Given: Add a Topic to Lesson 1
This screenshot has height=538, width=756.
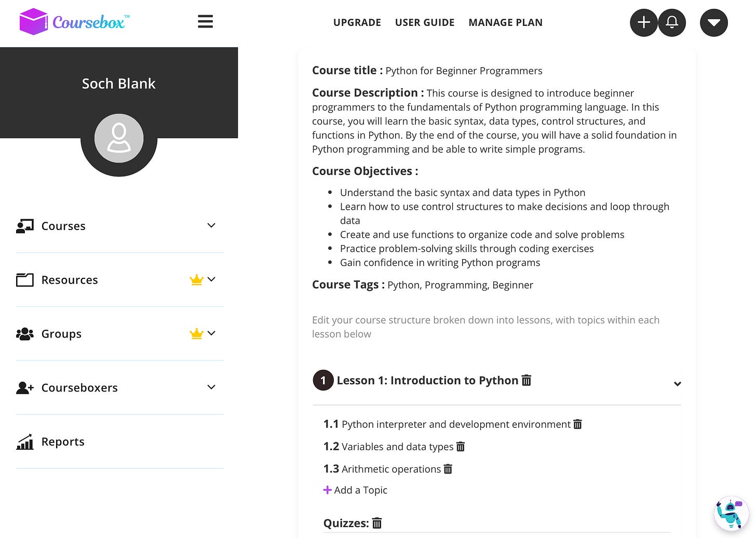Looking at the screenshot, I should (x=355, y=490).
